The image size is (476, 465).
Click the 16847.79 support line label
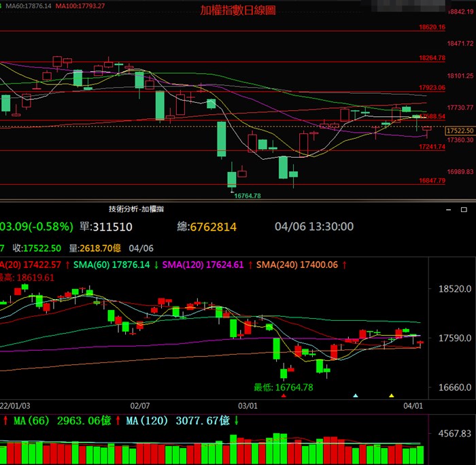[432, 181]
